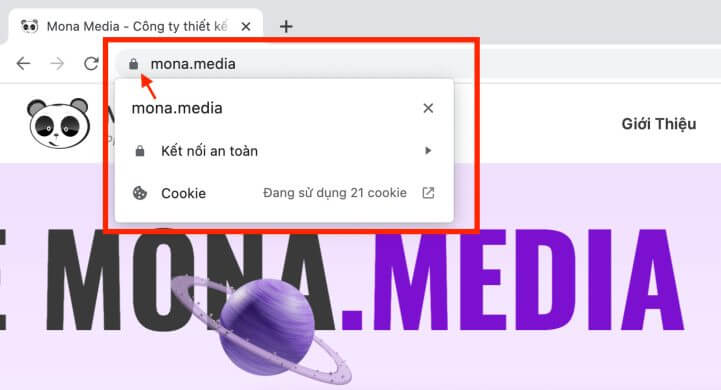Close the Mona Media browser tab

click(246, 27)
